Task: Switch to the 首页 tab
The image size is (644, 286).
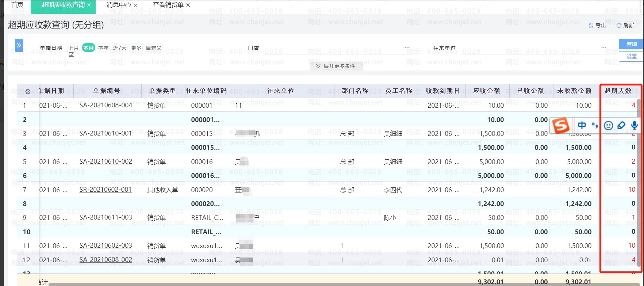Action: (x=17, y=5)
